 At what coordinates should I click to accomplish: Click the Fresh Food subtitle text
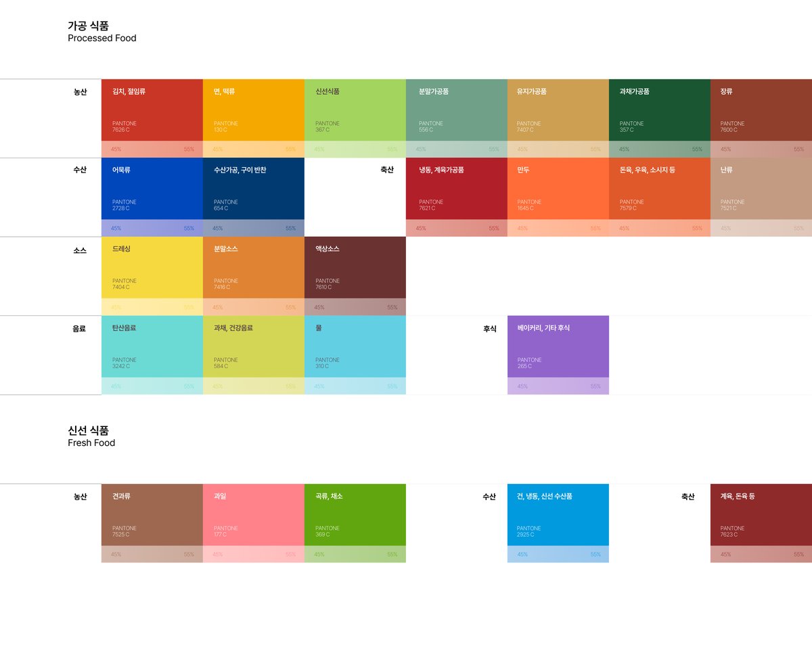[x=91, y=443]
